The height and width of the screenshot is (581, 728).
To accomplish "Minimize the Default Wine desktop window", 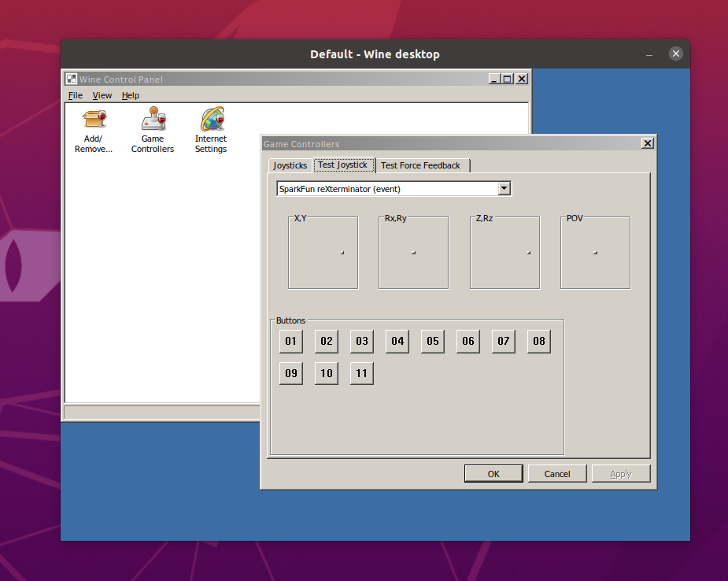I will [x=649, y=54].
